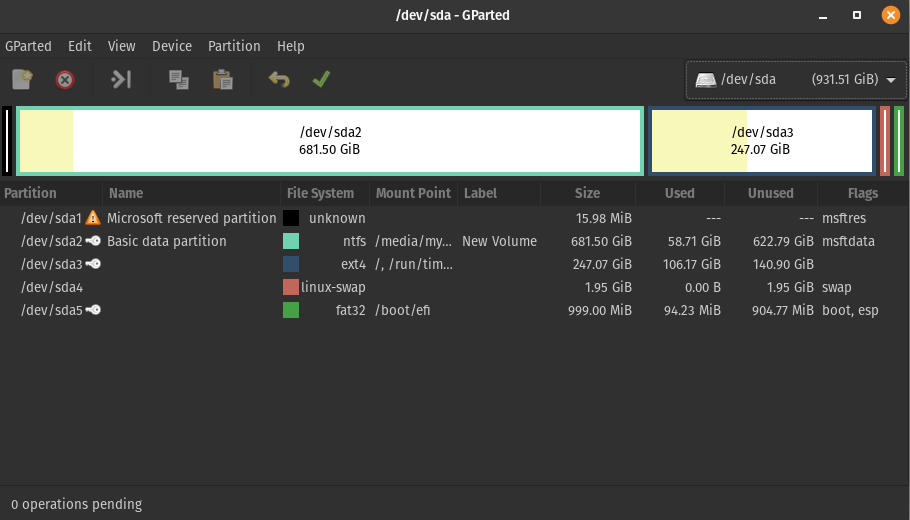Sort by Unused column header

click(x=771, y=193)
